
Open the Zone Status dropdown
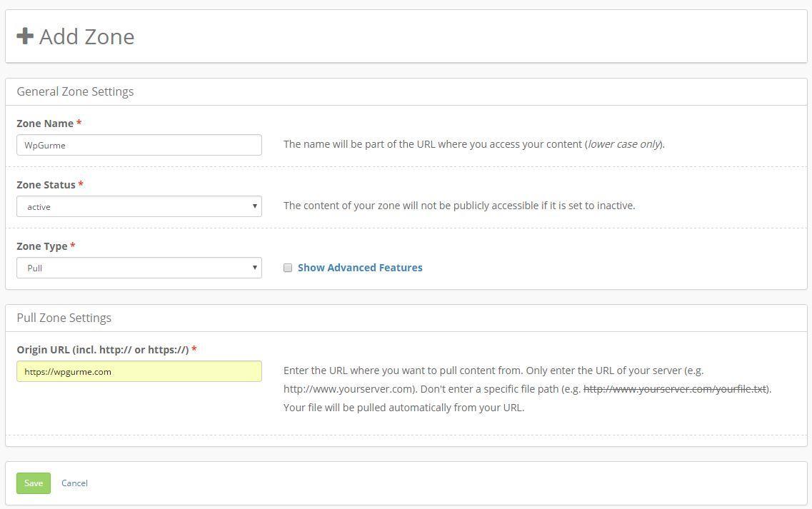(x=139, y=206)
